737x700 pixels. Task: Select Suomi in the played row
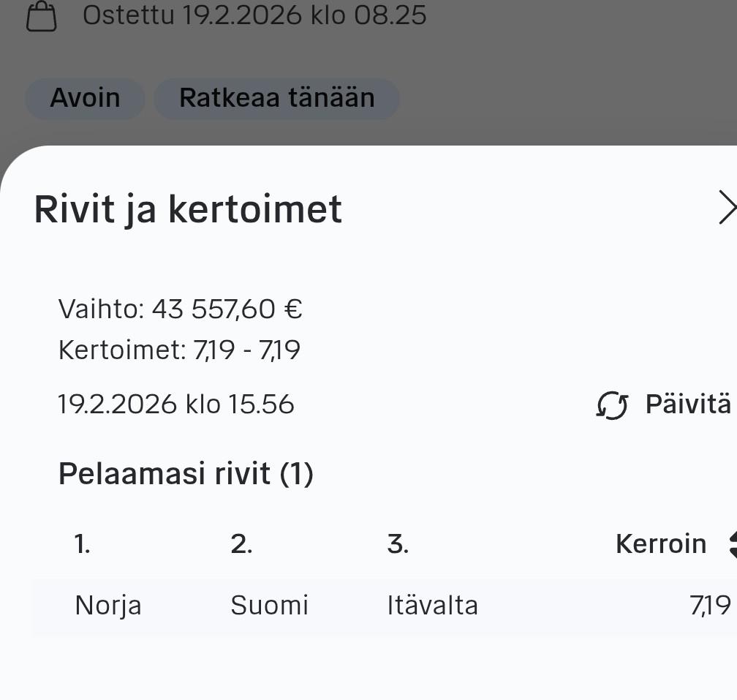pyautogui.click(x=269, y=606)
